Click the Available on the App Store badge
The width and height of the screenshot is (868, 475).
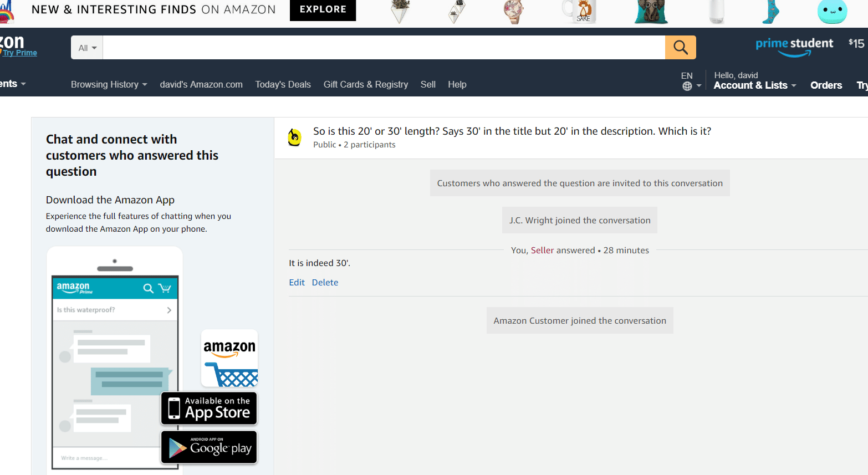tap(209, 408)
